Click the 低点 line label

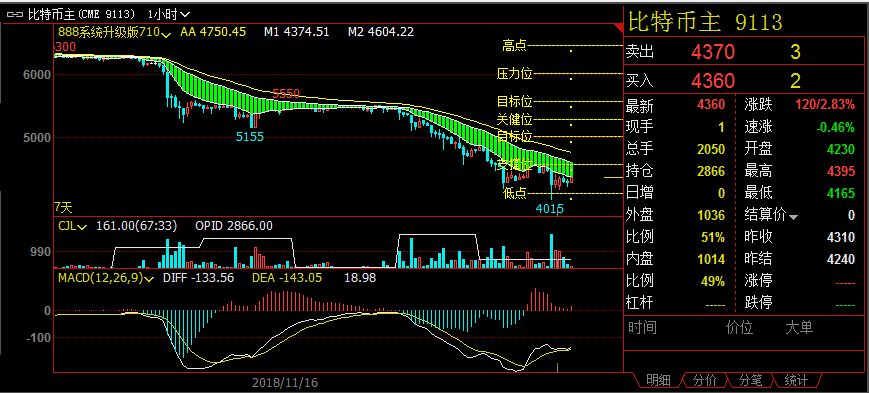click(515, 193)
